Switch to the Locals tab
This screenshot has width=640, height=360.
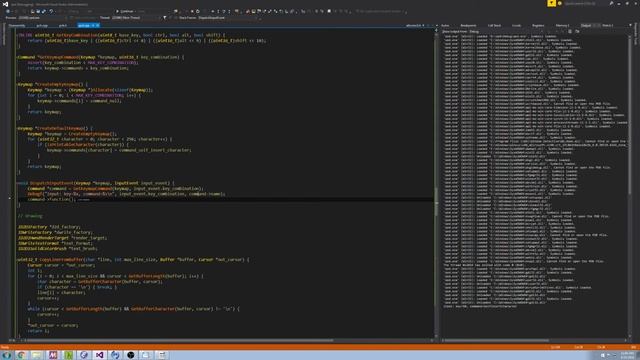tap(517, 25)
